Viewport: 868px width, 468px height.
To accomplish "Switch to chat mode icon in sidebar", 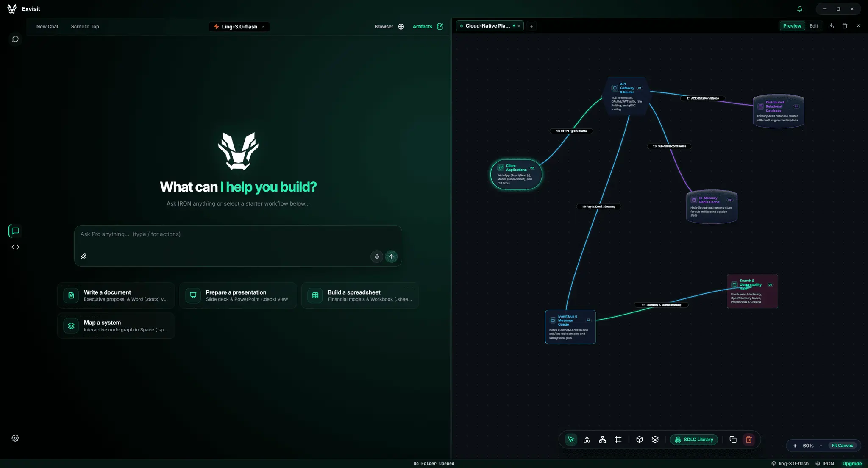I will 15,231.
